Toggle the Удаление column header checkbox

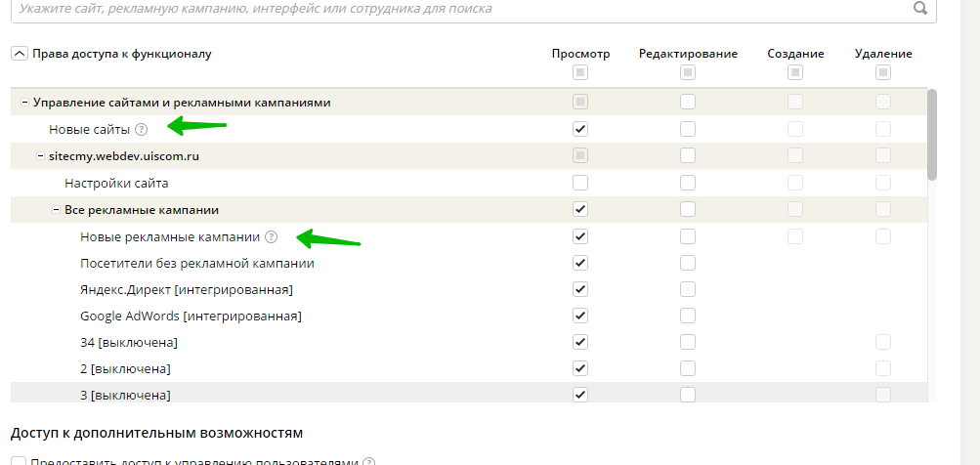coord(883,72)
